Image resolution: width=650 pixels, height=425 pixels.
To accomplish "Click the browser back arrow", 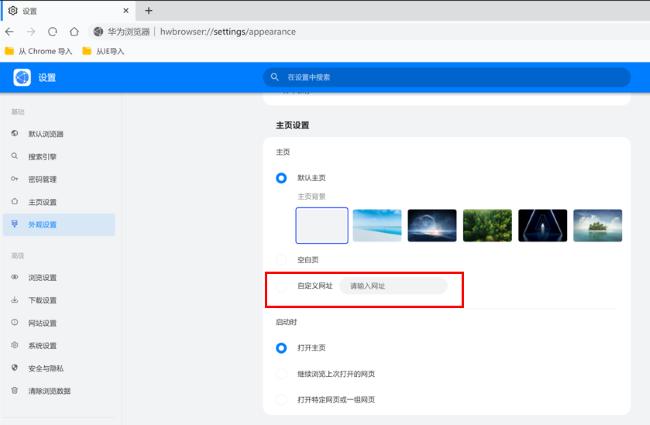I will pyautogui.click(x=10, y=31).
